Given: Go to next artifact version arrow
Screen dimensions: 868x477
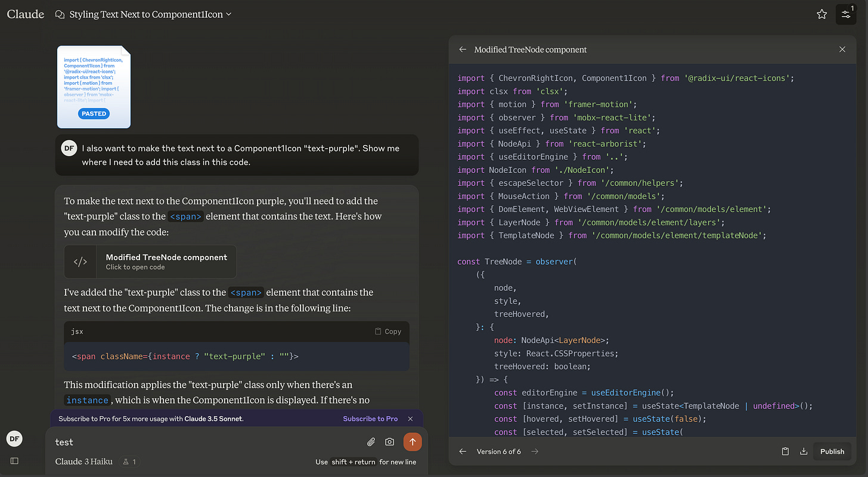Looking at the screenshot, I should pyautogui.click(x=535, y=451).
